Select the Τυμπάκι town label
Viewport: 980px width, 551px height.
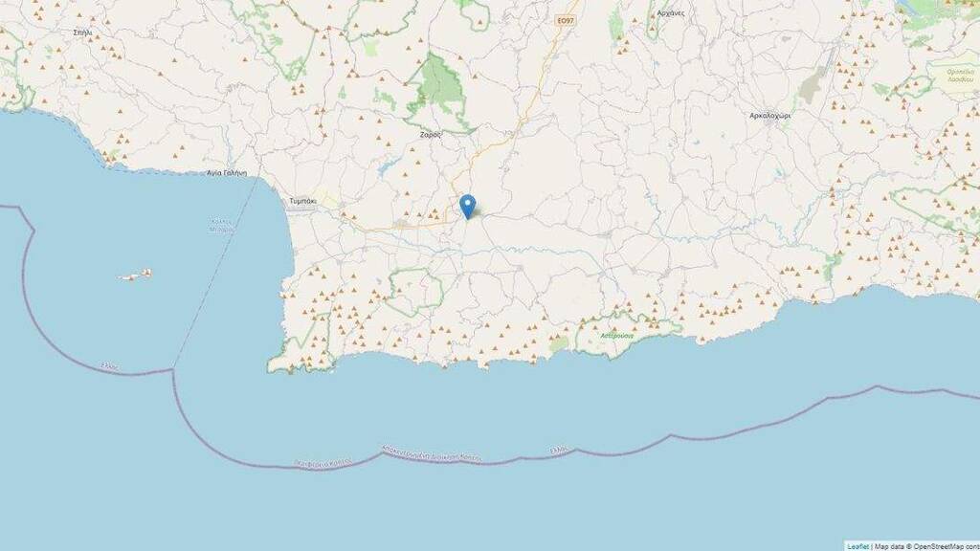tap(302, 201)
